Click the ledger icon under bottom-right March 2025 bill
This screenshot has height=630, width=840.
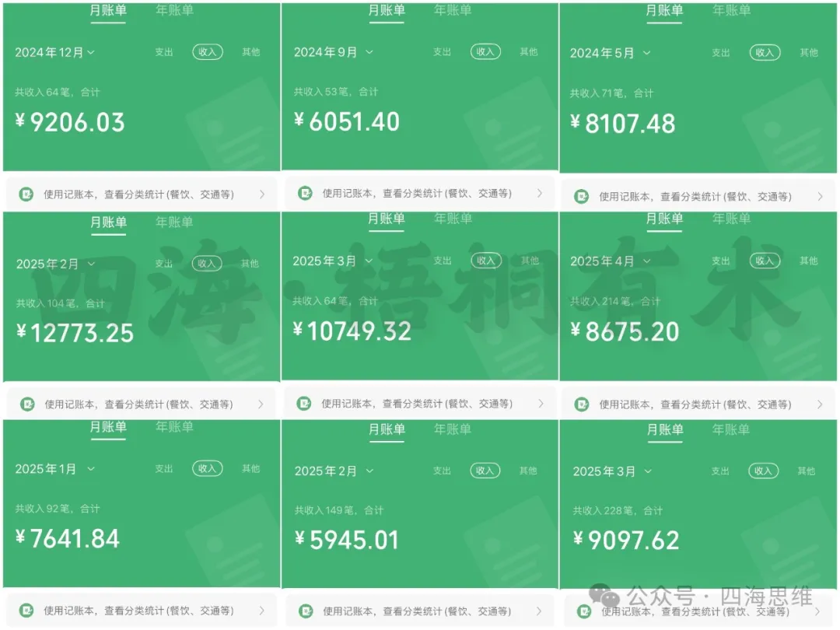585,611
